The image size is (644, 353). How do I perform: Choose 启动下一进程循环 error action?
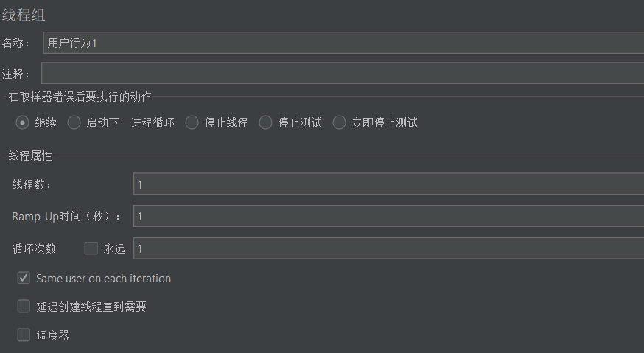[x=74, y=122]
